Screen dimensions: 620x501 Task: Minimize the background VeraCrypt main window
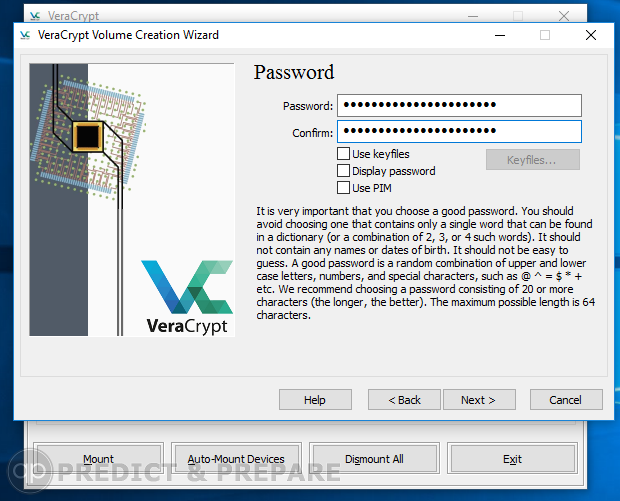473,16
